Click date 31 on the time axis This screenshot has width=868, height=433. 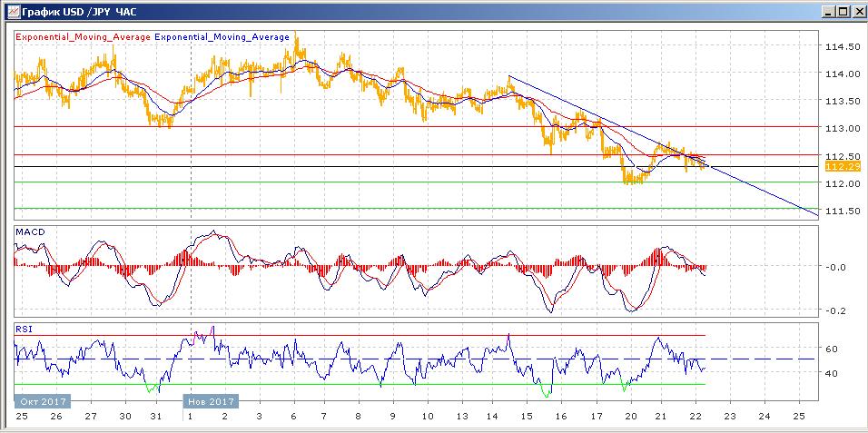click(x=155, y=417)
